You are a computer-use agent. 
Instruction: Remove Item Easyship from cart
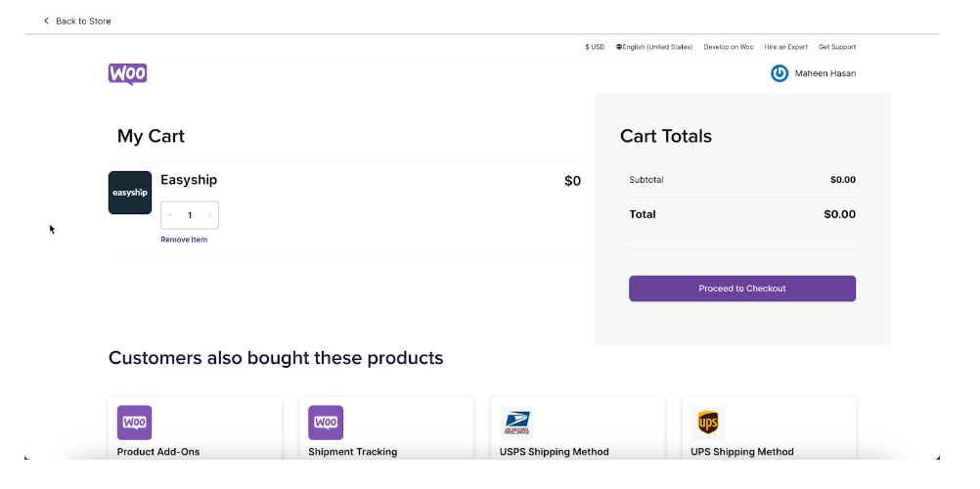pos(184,240)
